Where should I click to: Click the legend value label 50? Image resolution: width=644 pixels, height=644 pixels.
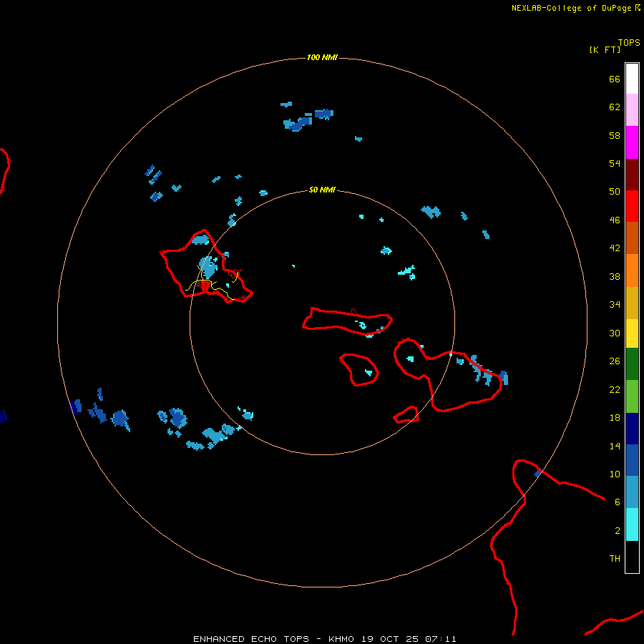point(615,191)
